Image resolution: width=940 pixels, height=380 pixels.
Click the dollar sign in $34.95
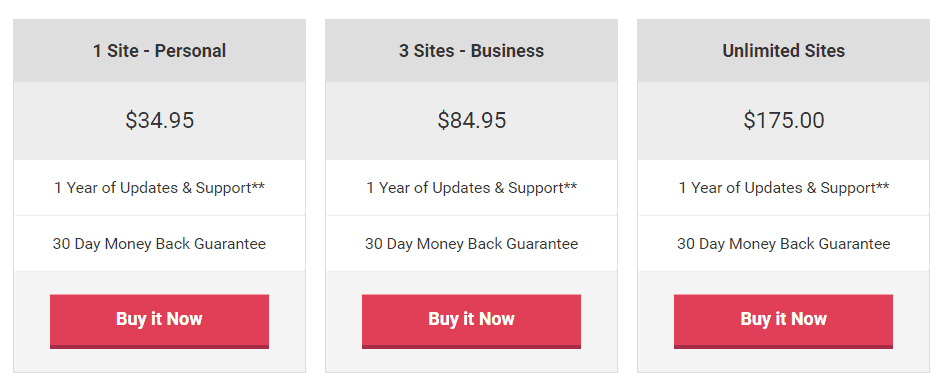(x=131, y=120)
